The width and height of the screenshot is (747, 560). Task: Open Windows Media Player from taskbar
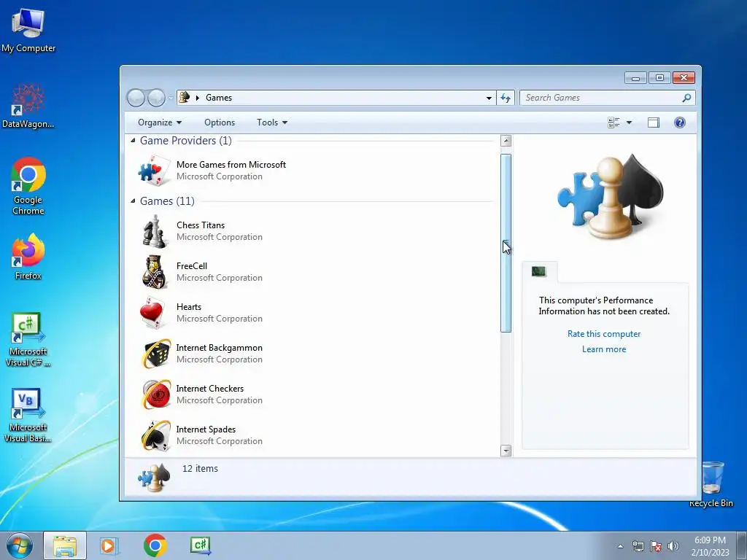tap(109, 545)
